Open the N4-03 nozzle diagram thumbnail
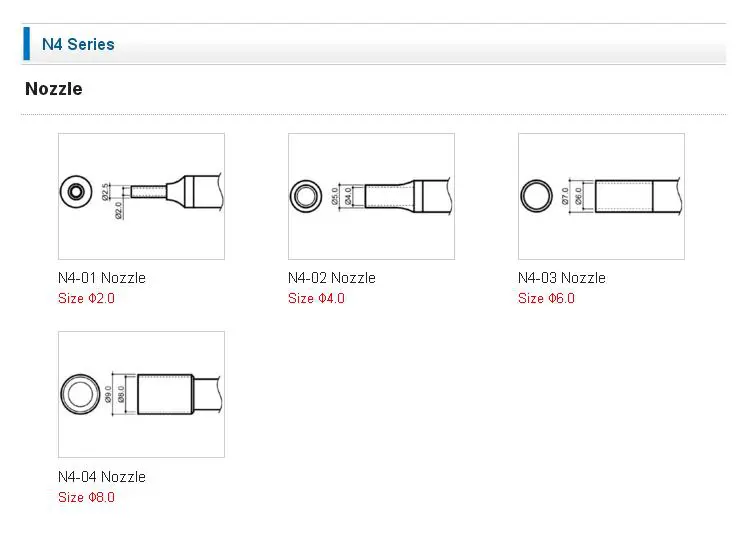749x543 pixels. (x=601, y=196)
